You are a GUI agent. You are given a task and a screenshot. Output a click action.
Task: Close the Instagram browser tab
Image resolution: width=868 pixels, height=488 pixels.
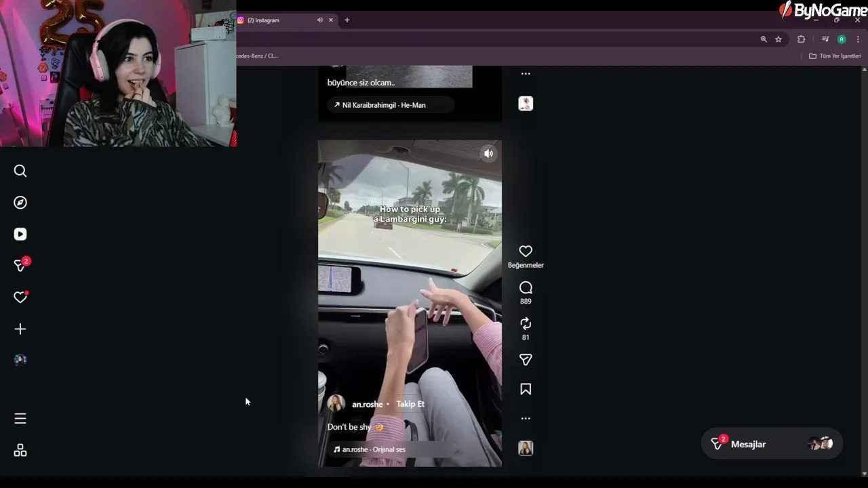(x=331, y=20)
